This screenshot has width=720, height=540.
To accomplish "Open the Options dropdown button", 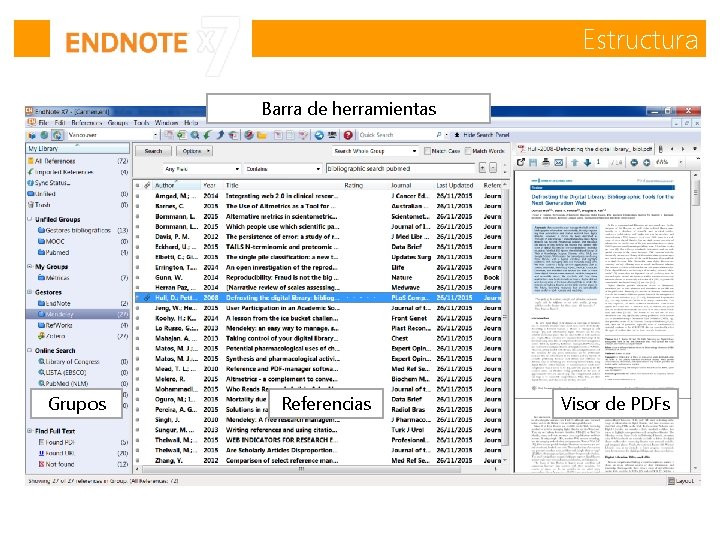I will click(x=195, y=151).
